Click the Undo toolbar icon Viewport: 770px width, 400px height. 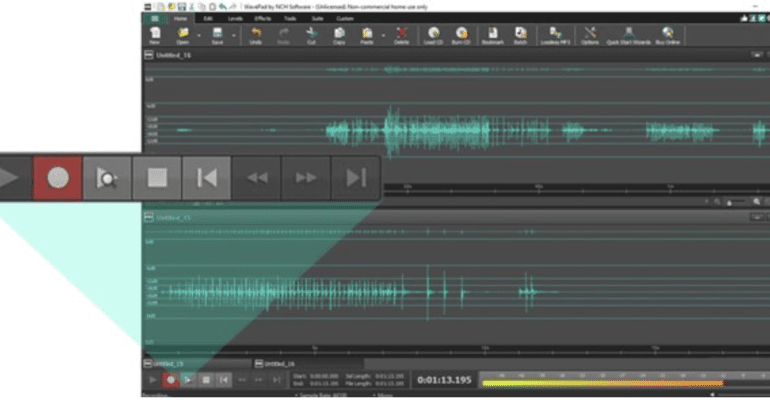click(256, 36)
